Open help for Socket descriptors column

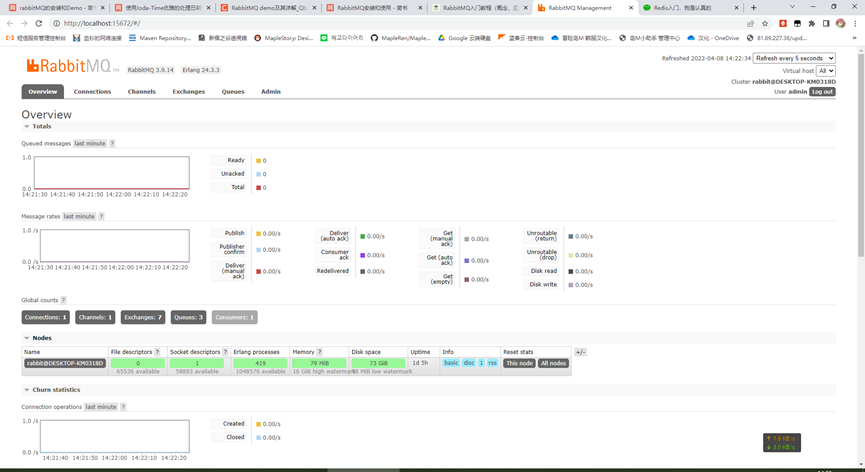pos(225,352)
